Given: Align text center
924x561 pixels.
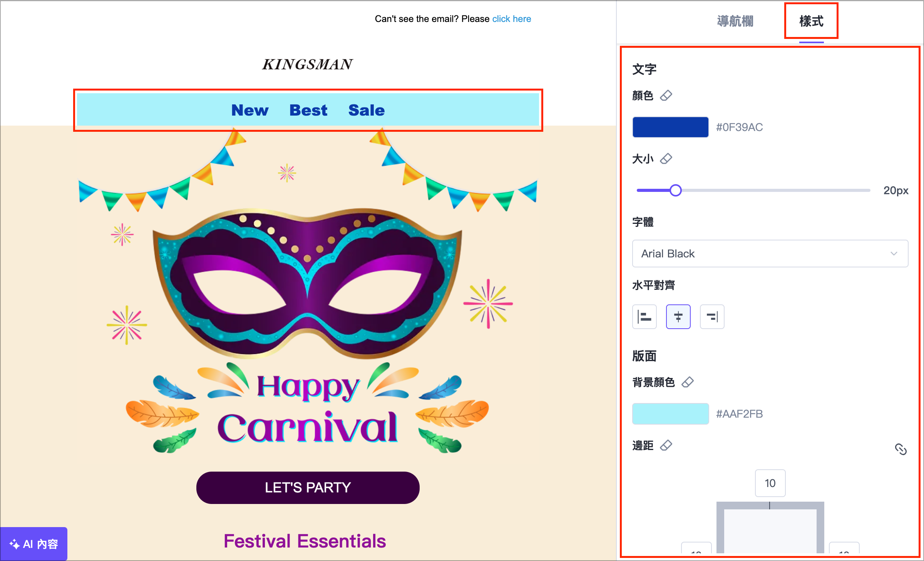Looking at the screenshot, I should (x=678, y=317).
